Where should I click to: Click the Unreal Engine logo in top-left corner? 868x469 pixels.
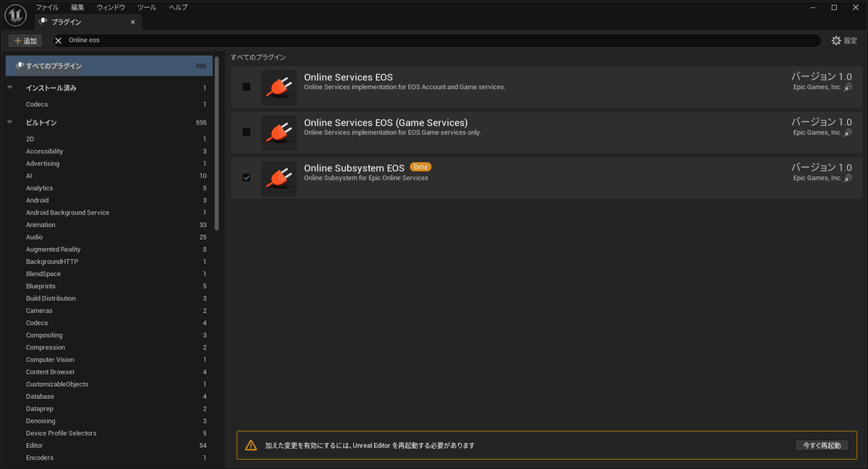15,15
